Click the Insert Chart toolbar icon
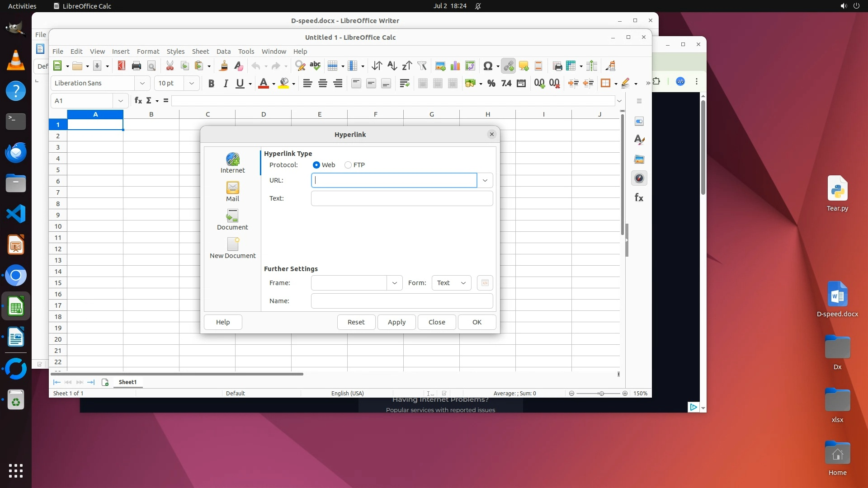 pos(455,66)
